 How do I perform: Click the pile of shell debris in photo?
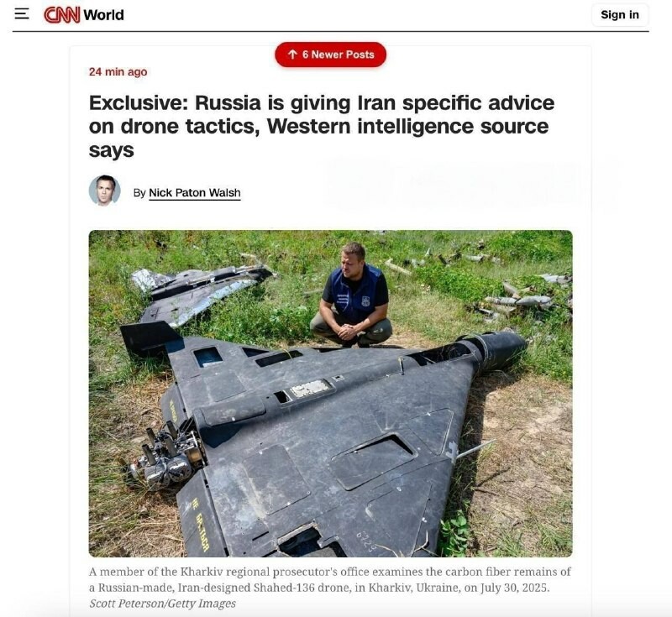521,295
